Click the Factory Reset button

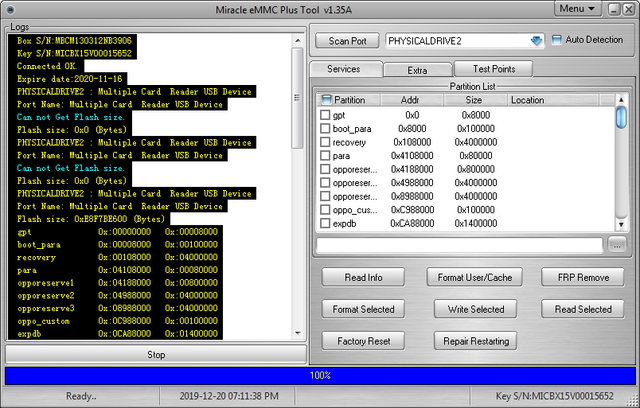coord(363,341)
